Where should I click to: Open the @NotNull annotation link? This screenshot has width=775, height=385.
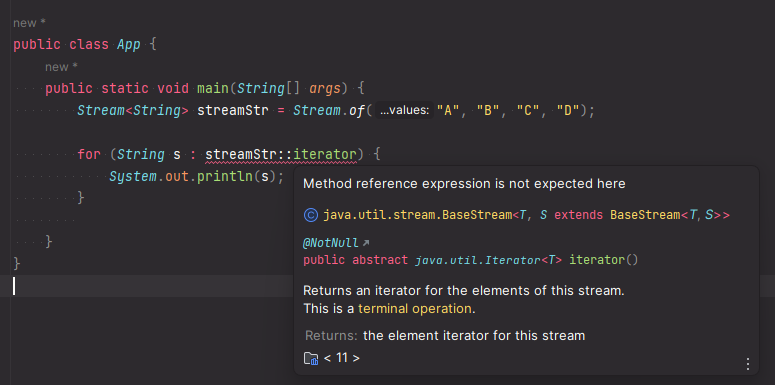[x=331, y=243]
